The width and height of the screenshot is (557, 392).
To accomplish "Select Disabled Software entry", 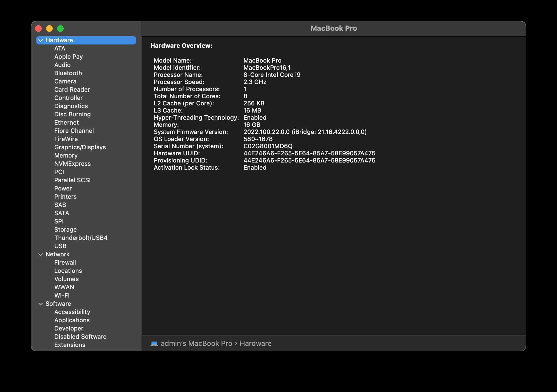I will (80, 337).
